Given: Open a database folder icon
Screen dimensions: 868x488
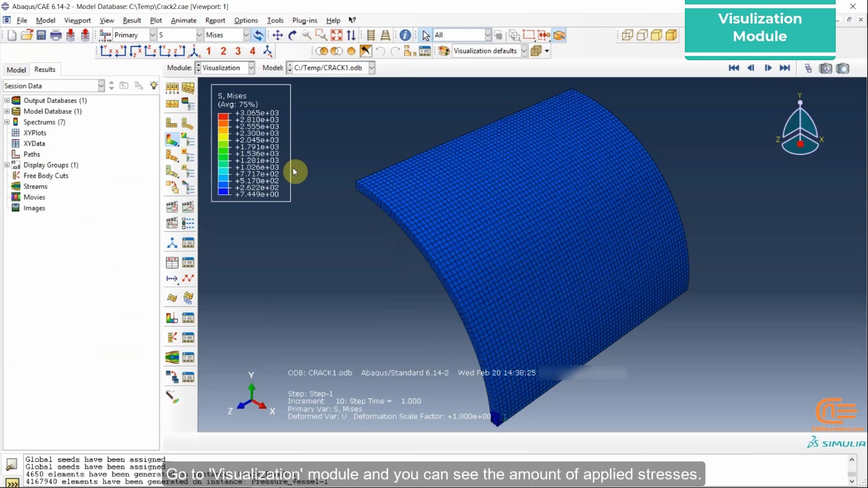Looking at the screenshot, I should point(27,35).
